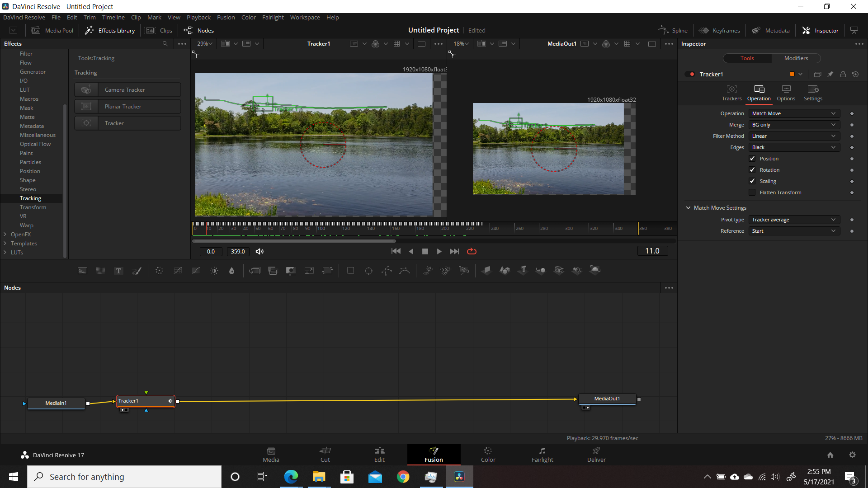Screen dimensions: 868x488
Task: Uncheck the Position checkbox
Action: 752,159
